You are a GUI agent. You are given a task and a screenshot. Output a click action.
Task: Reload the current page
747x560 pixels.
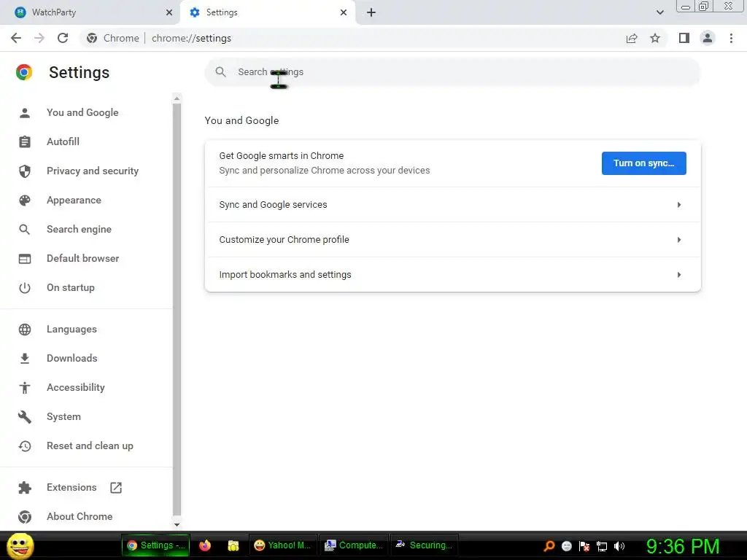(x=63, y=38)
